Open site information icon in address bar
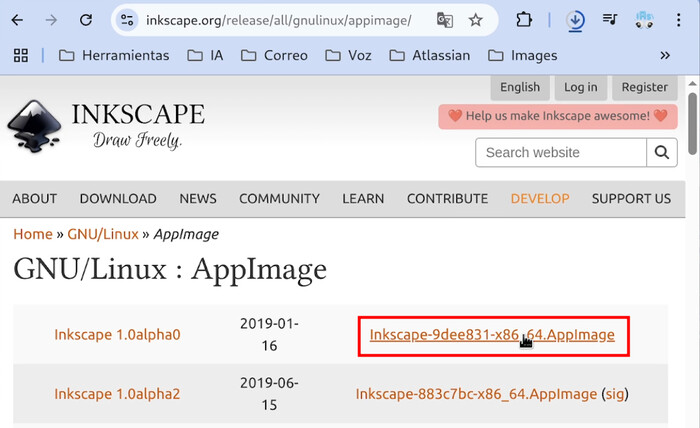 [x=127, y=20]
